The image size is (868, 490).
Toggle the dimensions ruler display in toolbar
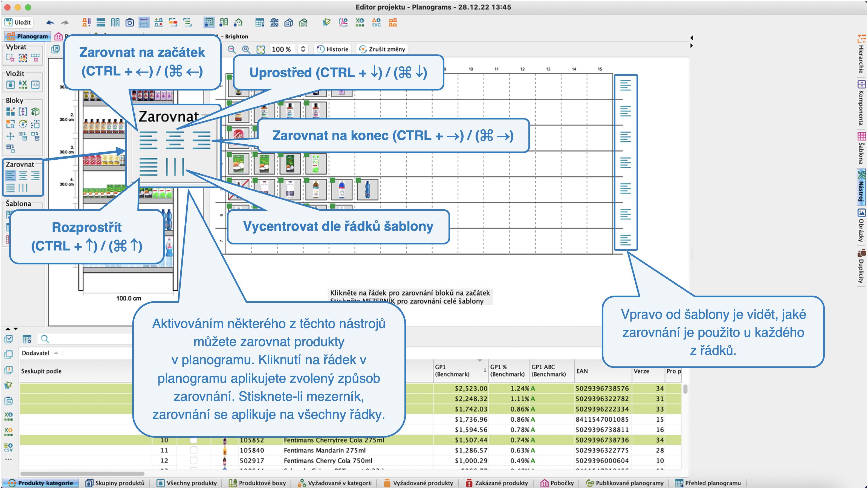[144, 23]
